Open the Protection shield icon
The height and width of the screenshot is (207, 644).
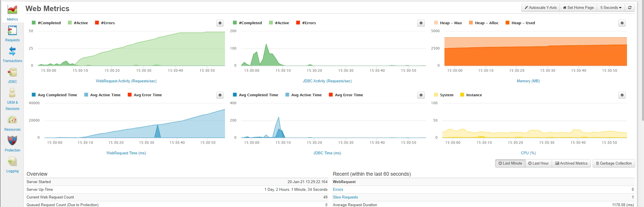tap(12, 140)
